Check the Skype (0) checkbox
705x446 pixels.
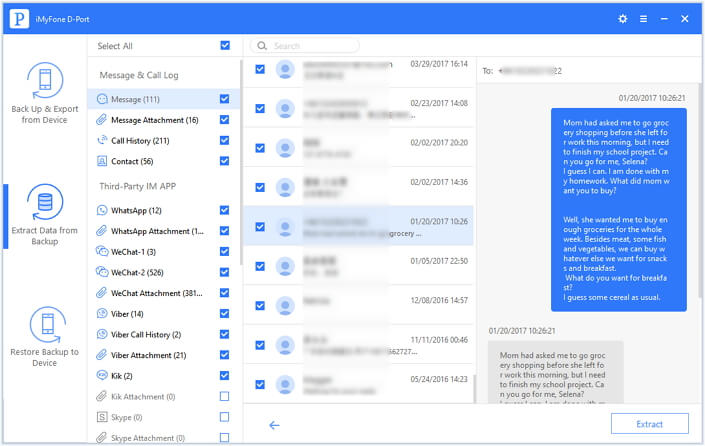click(x=224, y=417)
